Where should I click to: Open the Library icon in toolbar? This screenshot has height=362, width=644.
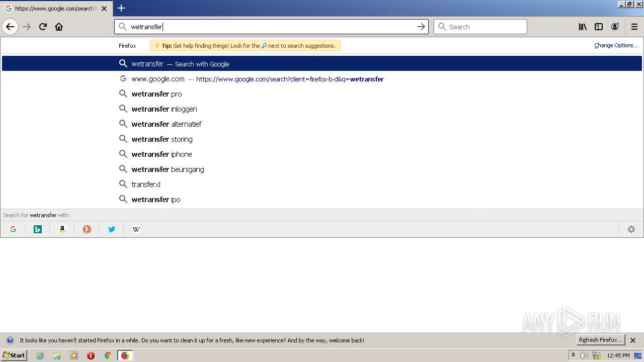[583, 27]
